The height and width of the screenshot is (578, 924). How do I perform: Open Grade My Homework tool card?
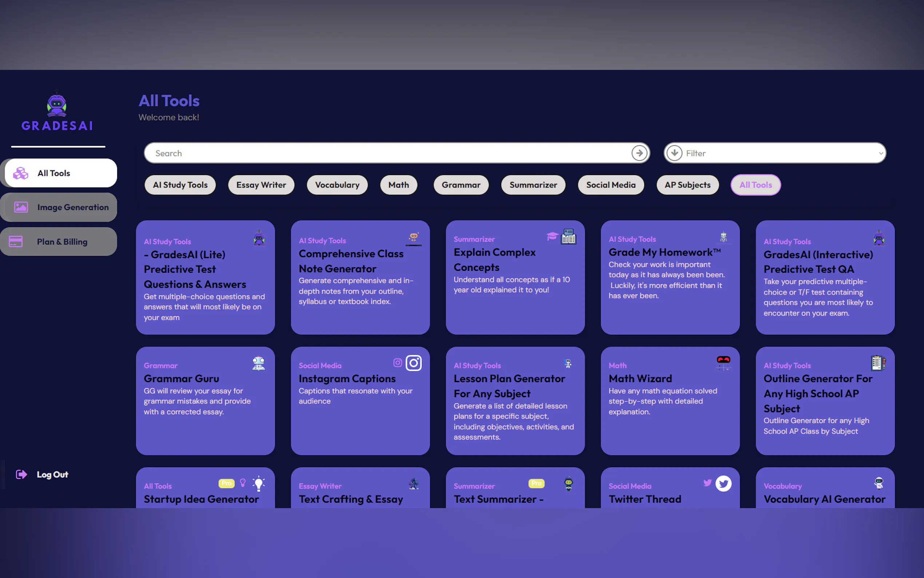670,277
